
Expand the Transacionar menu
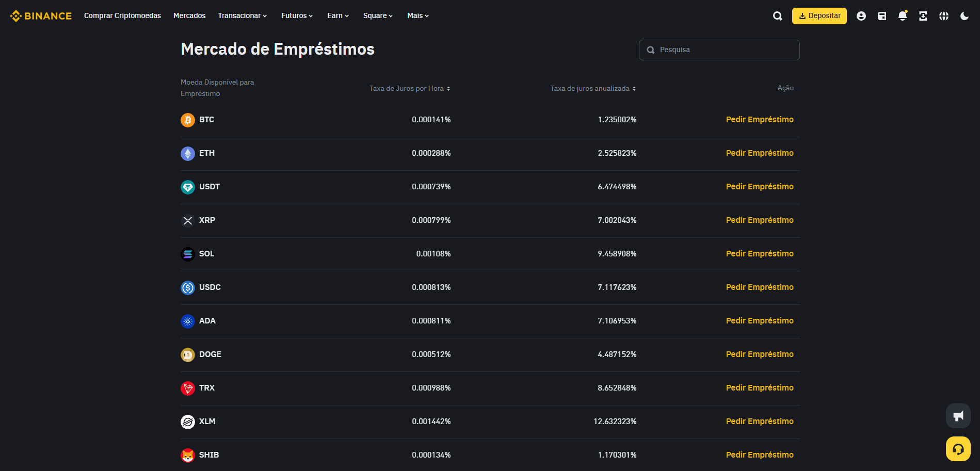click(243, 16)
